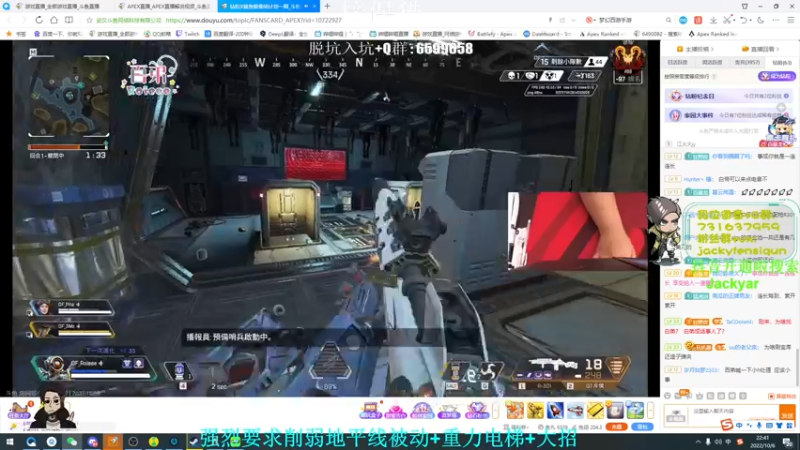The height and width of the screenshot is (450, 800).
Task: Click the red extension icon in the toolbar
Action: pos(698,20)
